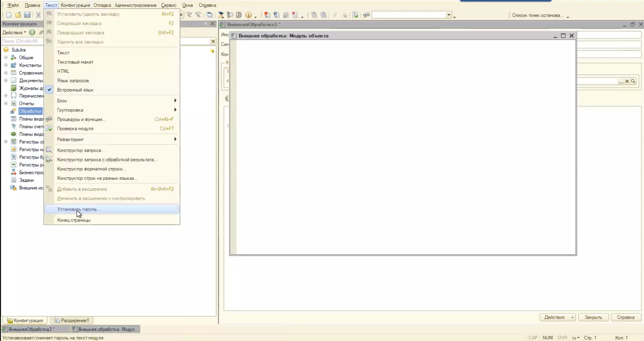Screen dimensions: 644x341
Task: Click the Журналы документов tree node icon
Action: (x=13, y=88)
